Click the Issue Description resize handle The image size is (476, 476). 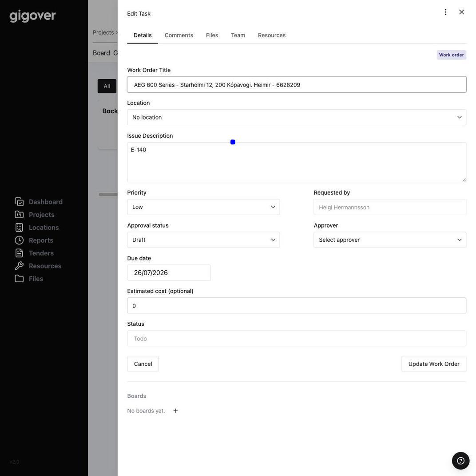(x=464, y=180)
